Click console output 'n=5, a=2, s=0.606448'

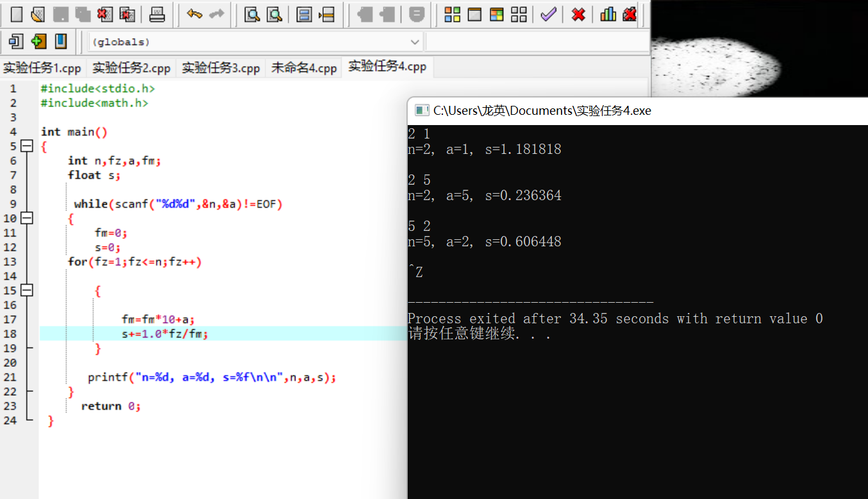485,242
